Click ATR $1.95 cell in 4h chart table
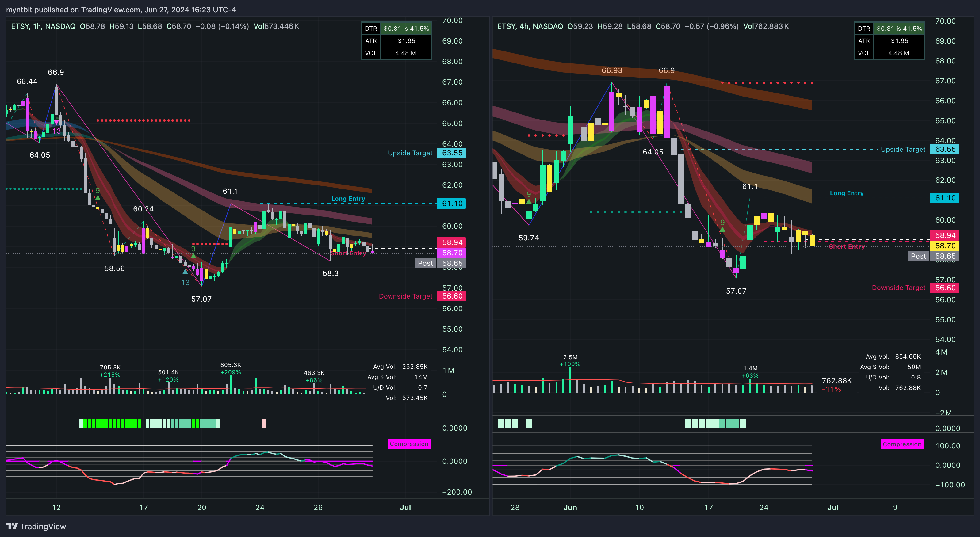This screenshot has height=537, width=980. [x=899, y=41]
